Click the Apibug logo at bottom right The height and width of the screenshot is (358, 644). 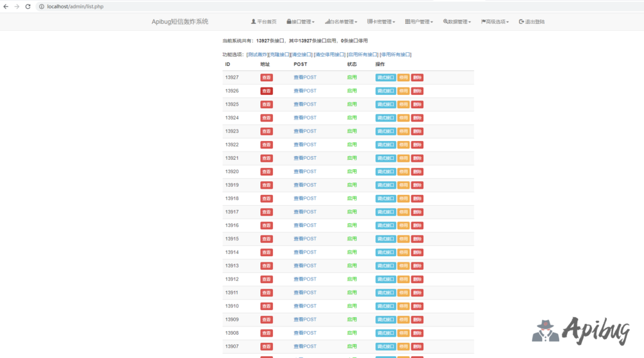click(580, 330)
